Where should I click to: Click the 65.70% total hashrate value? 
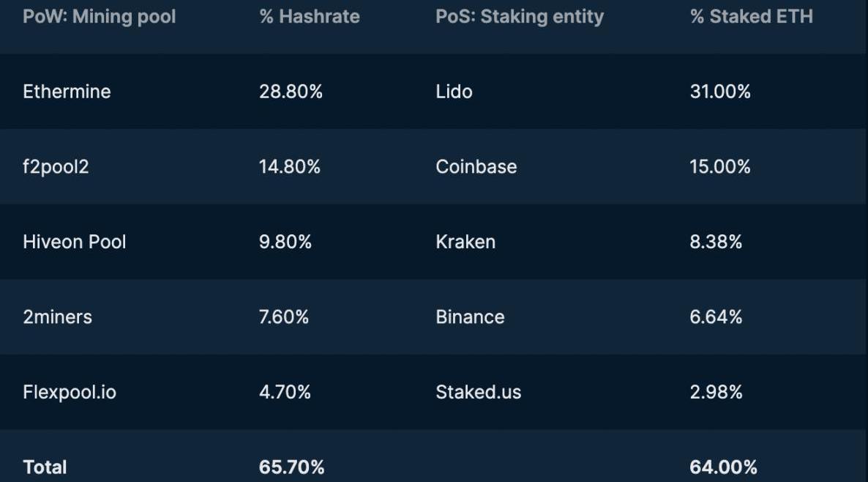(x=291, y=467)
